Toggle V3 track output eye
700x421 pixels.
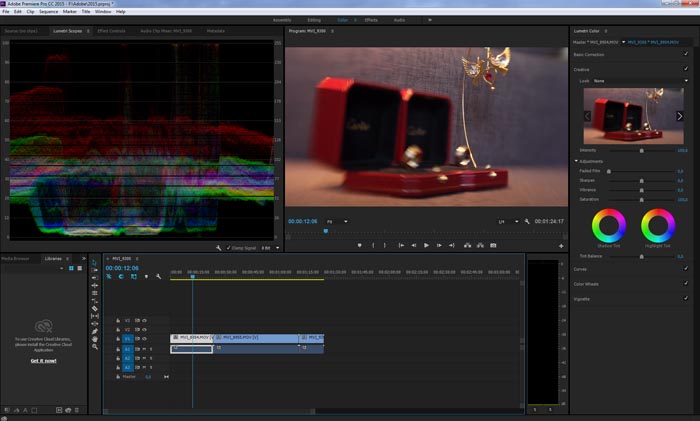[145, 321]
